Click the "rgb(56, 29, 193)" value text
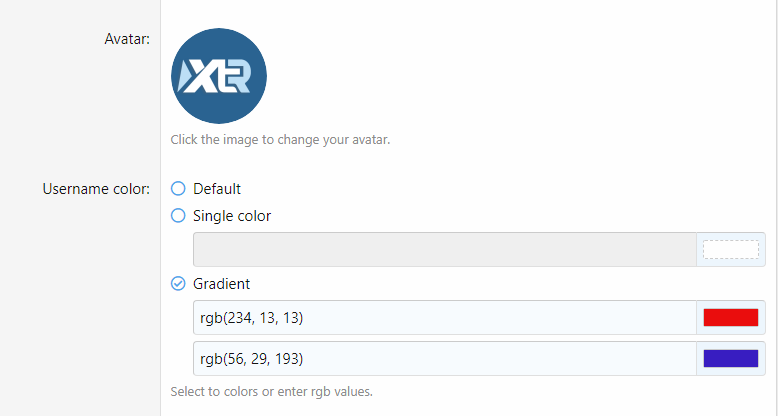This screenshot has width=778, height=416. tap(251, 358)
